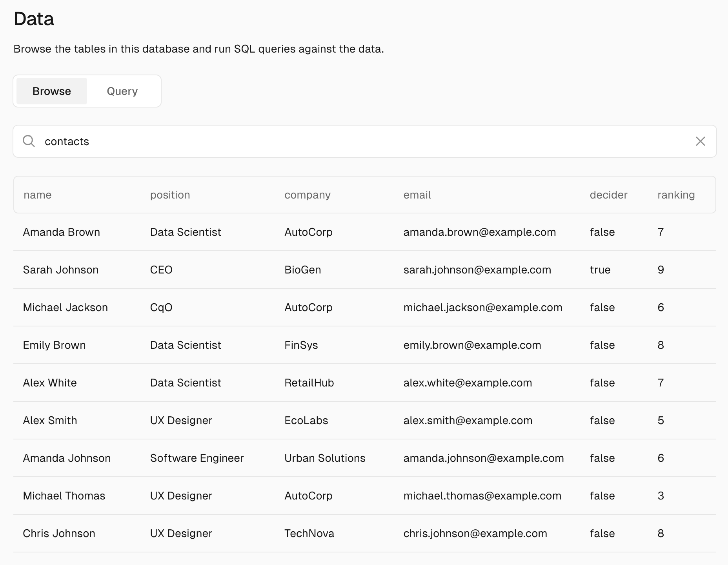Click chris.johnson@example.com email cell
Screen dimensions: 728x565
[x=475, y=534]
